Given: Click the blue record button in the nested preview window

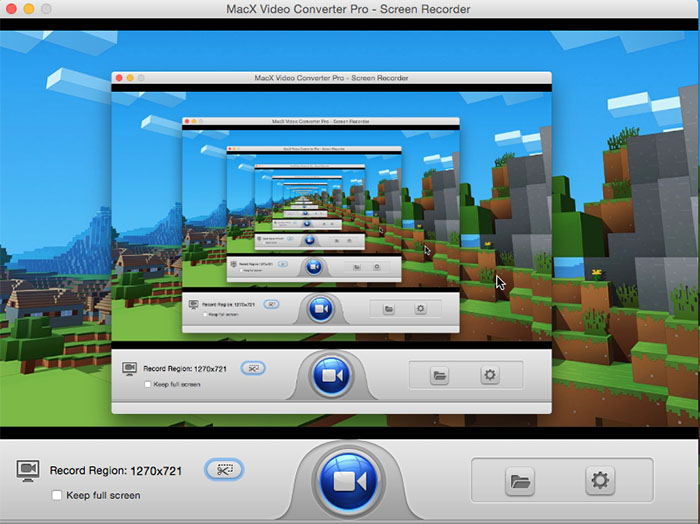Looking at the screenshot, I should tap(331, 375).
